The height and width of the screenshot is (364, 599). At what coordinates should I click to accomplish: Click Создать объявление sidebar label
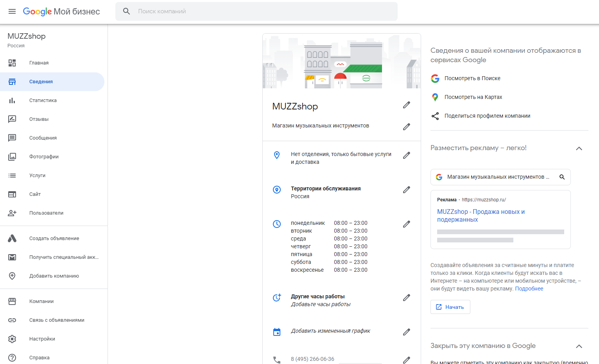[54, 238]
